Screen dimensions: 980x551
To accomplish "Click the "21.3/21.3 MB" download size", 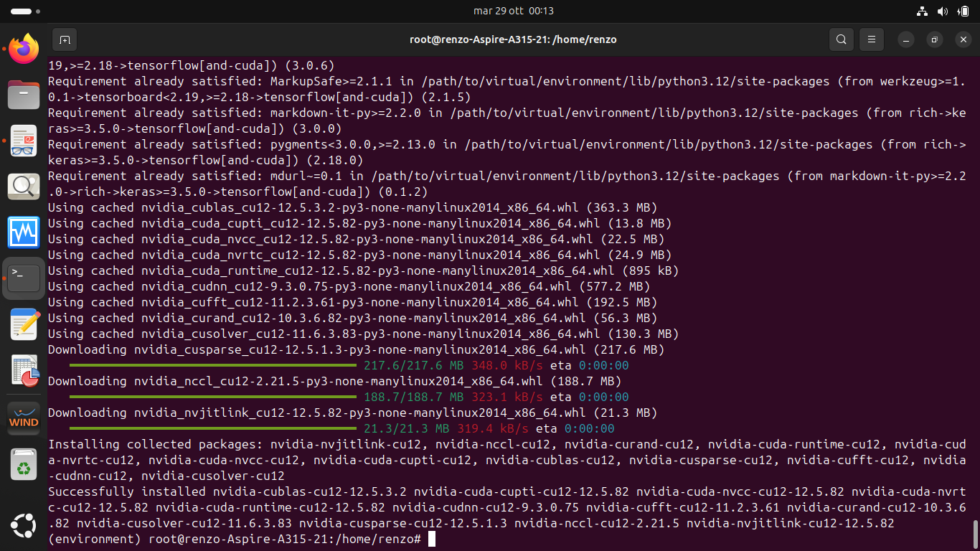I will click(x=406, y=428).
